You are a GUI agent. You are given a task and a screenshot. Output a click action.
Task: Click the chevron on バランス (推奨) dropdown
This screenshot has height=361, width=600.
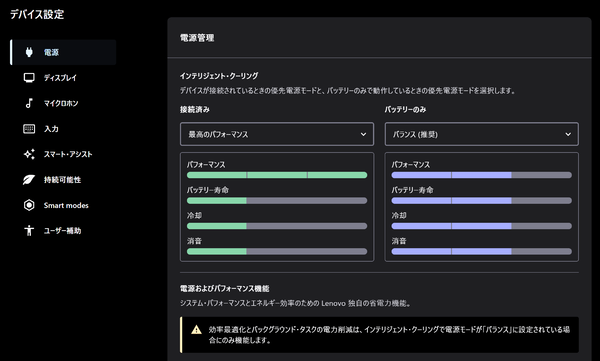(x=568, y=134)
